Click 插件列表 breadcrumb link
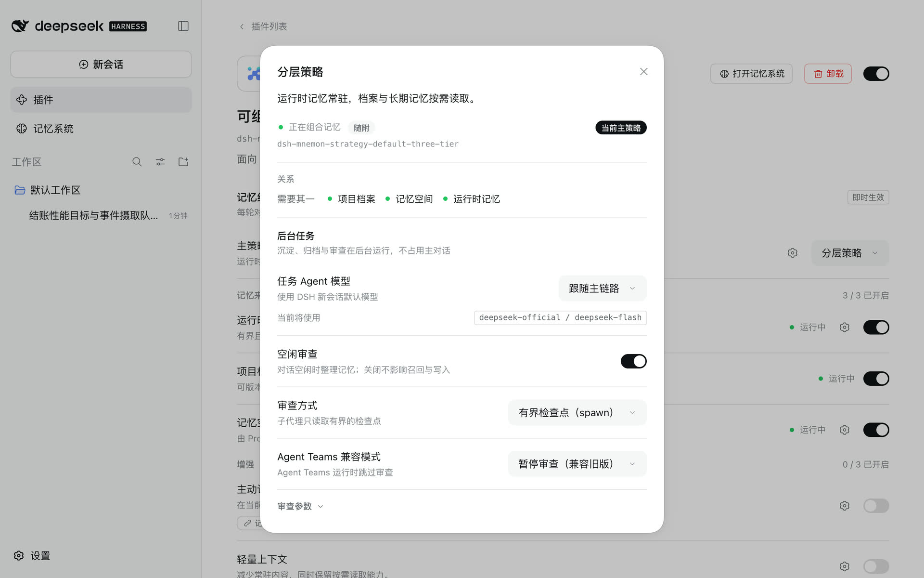Screen dimensions: 924x578 269,26
